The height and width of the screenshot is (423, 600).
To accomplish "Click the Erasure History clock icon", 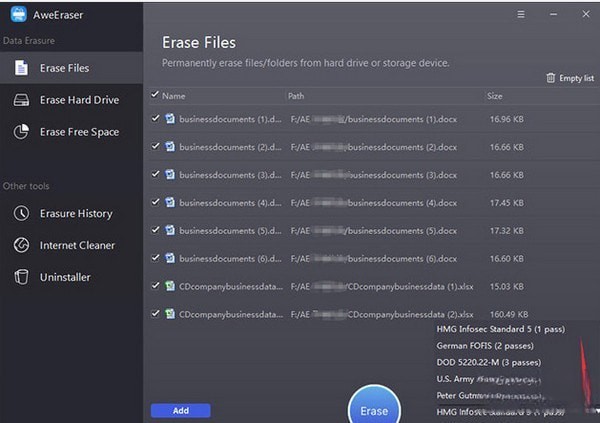I will coord(21,213).
